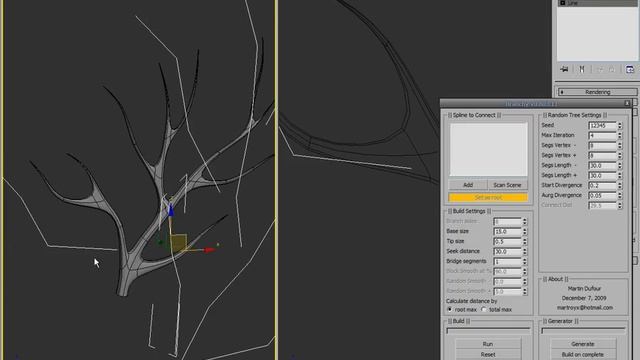Expand the Rendering rollout
This screenshot has width=640, height=360.
(x=598, y=92)
